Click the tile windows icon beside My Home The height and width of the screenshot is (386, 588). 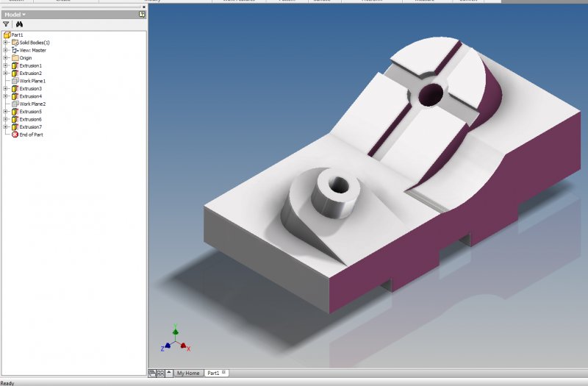[160, 374]
